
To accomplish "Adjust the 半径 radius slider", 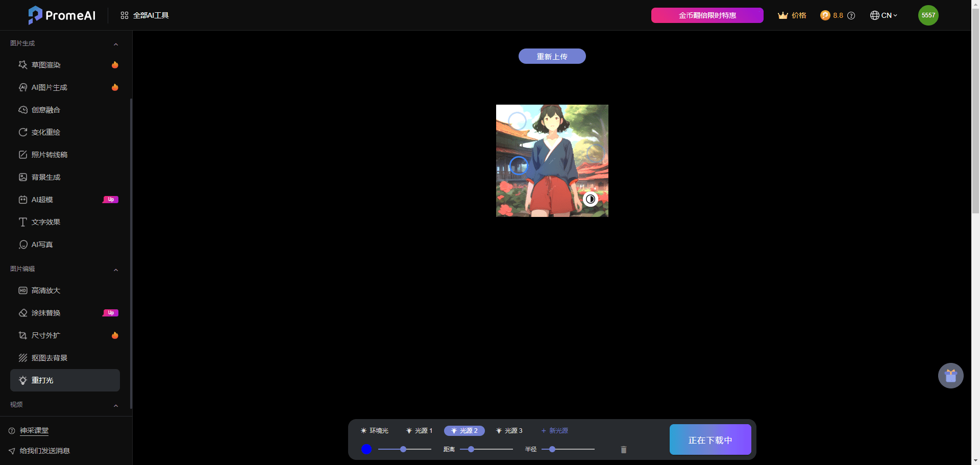I will [x=568, y=449].
